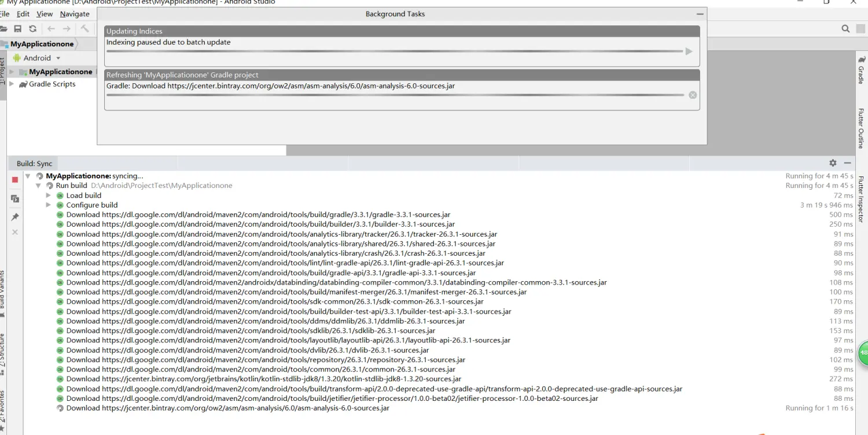Select the kotlin-stdlib-jdk8-1.3.20 download row
The width and height of the screenshot is (868, 435).
(264, 379)
